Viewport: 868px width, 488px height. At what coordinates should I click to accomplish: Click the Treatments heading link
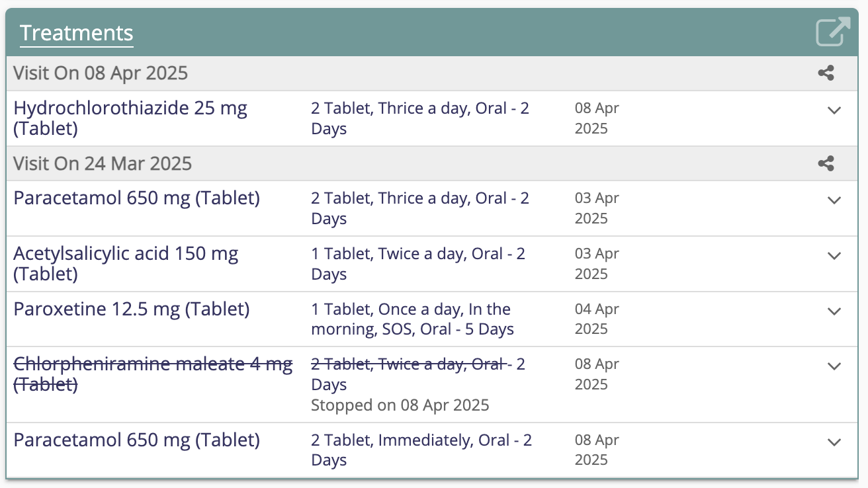coord(77,32)
